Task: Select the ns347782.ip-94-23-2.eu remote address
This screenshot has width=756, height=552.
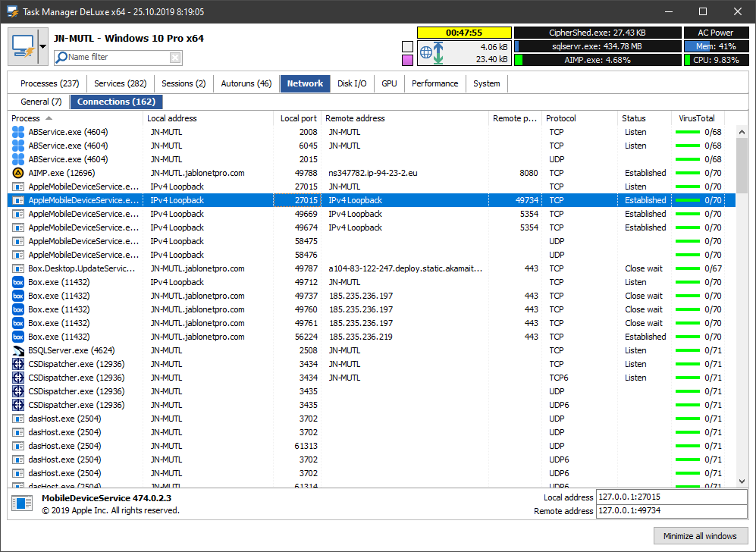Action: click(373, 173)
